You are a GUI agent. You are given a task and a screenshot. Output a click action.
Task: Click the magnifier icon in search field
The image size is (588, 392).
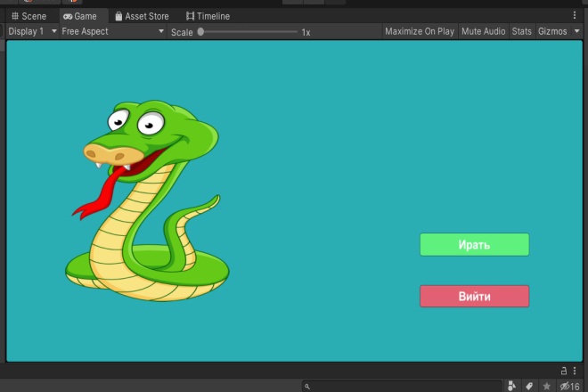(307, 387)
